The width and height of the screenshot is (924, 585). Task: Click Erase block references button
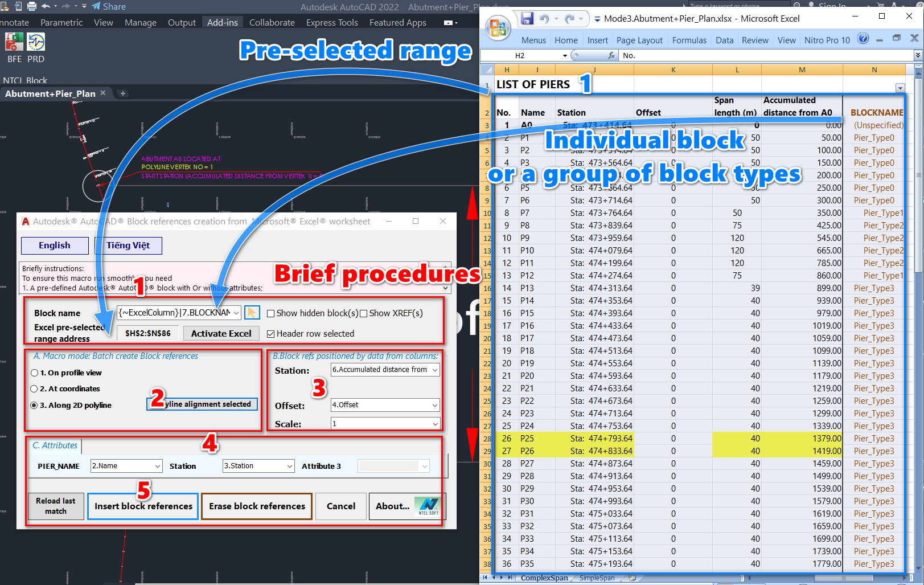pos(257,506)
